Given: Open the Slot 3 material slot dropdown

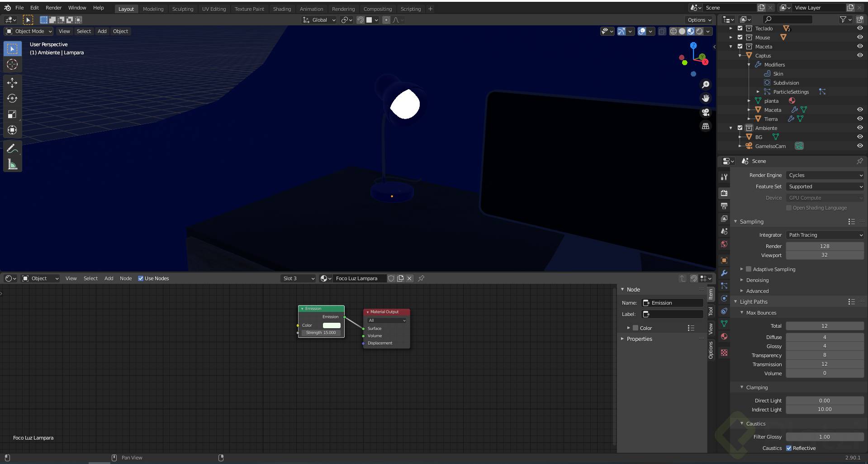Looking at the screenshot, I should pyautogui.click(x=298, y=278).
